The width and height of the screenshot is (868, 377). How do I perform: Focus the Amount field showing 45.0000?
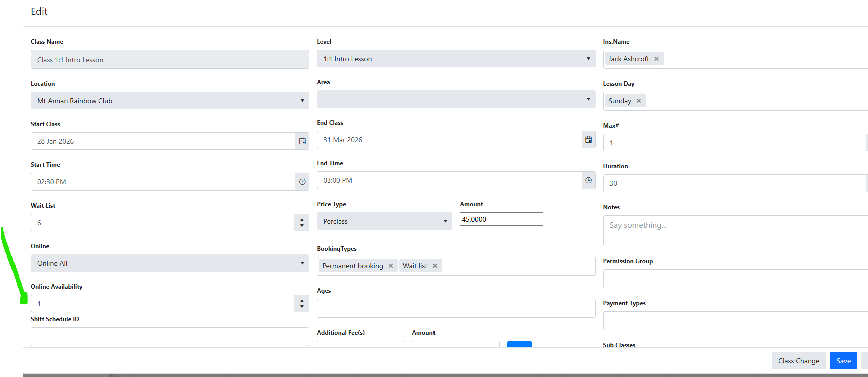click(501, 219)
